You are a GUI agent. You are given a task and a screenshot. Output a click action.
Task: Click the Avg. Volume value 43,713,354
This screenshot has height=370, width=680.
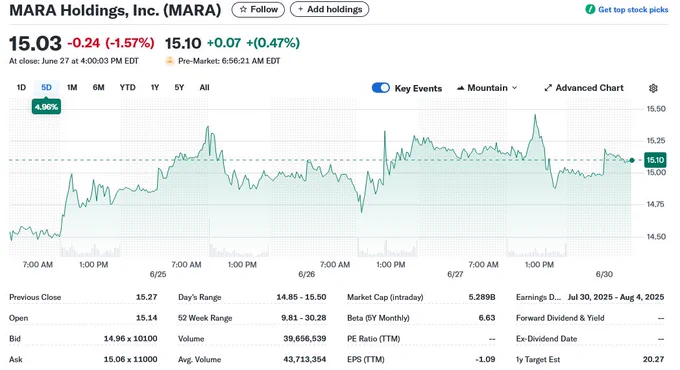click(305, 360)
